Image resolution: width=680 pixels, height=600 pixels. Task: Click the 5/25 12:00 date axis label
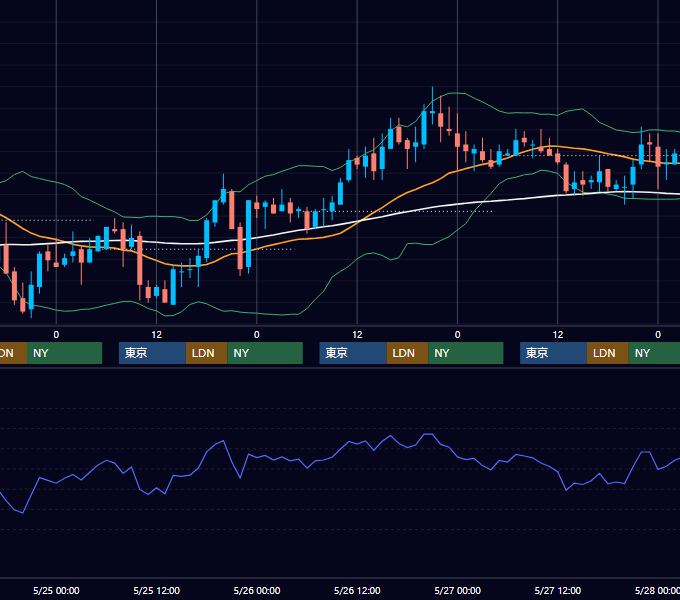coord(157,590)
